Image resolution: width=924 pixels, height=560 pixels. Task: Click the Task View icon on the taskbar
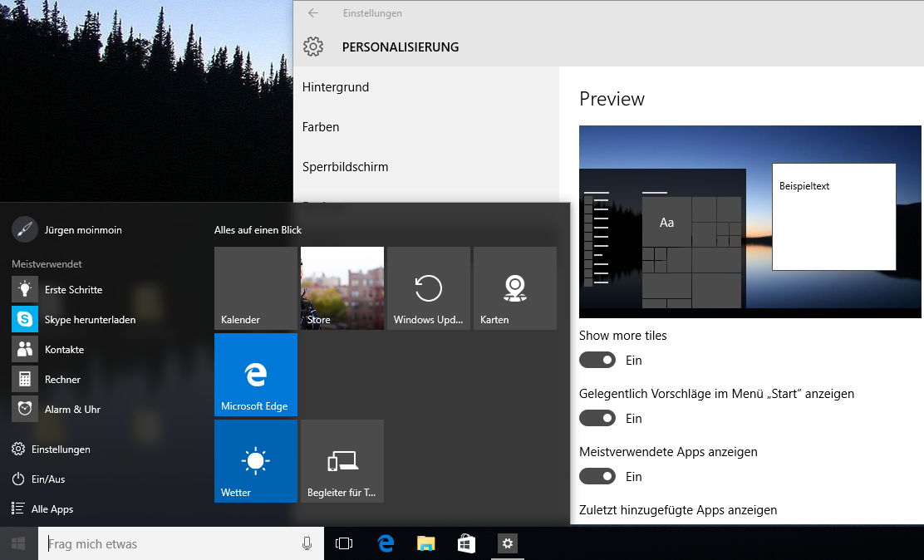(344, 543)
